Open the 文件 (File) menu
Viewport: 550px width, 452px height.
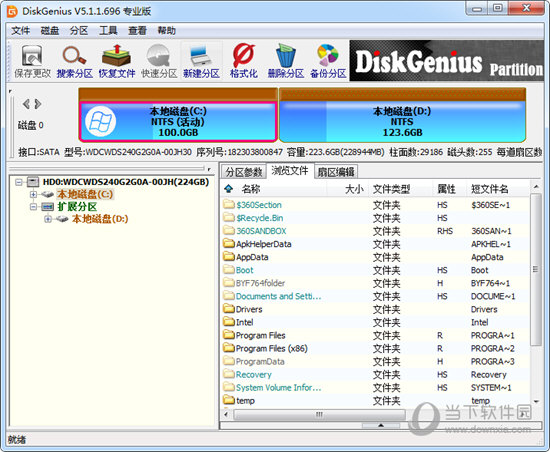(20, 31)
